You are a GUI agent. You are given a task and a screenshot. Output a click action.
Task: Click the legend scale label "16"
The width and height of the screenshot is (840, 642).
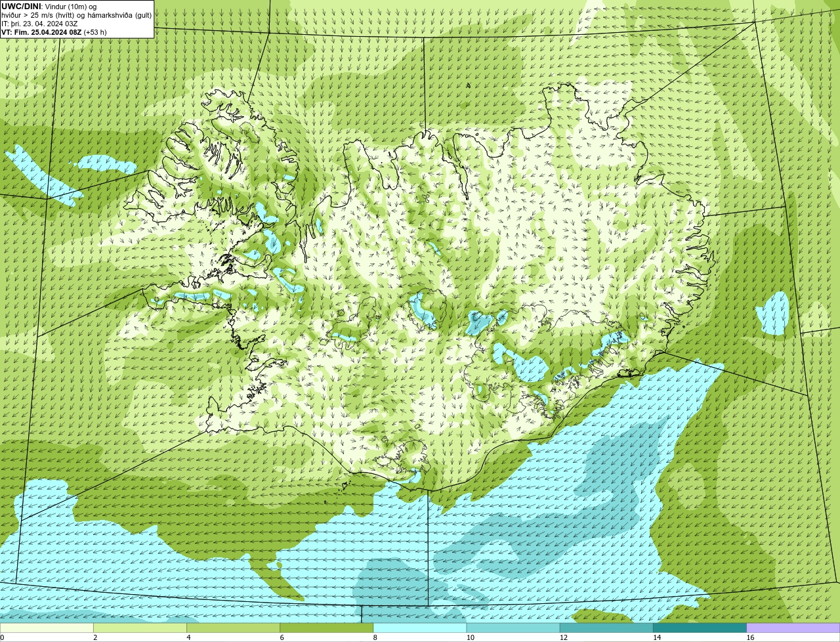[750, 637]
